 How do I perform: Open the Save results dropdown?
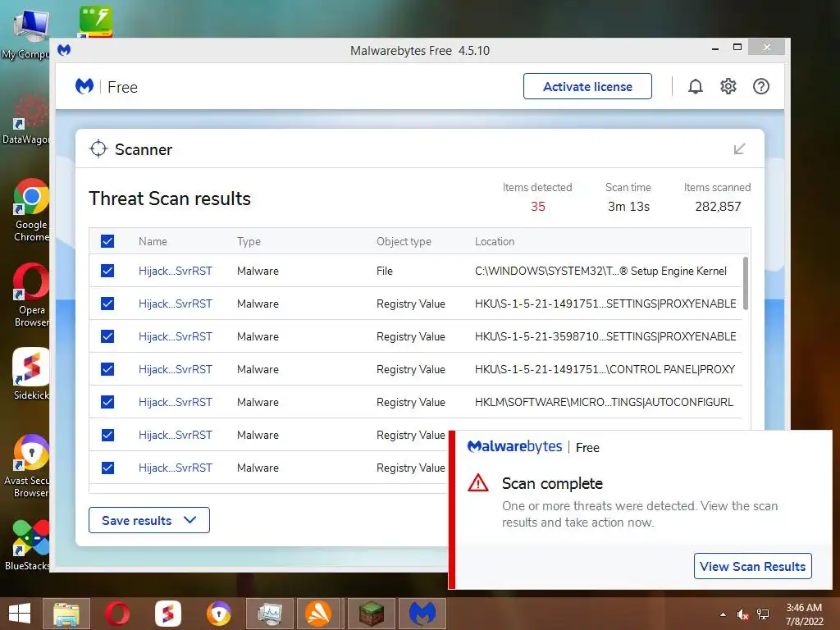pos(149,520)
